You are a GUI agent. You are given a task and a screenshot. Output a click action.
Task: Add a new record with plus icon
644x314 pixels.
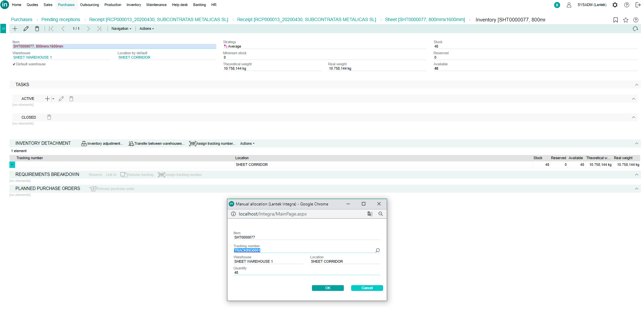tap(15, 29)
